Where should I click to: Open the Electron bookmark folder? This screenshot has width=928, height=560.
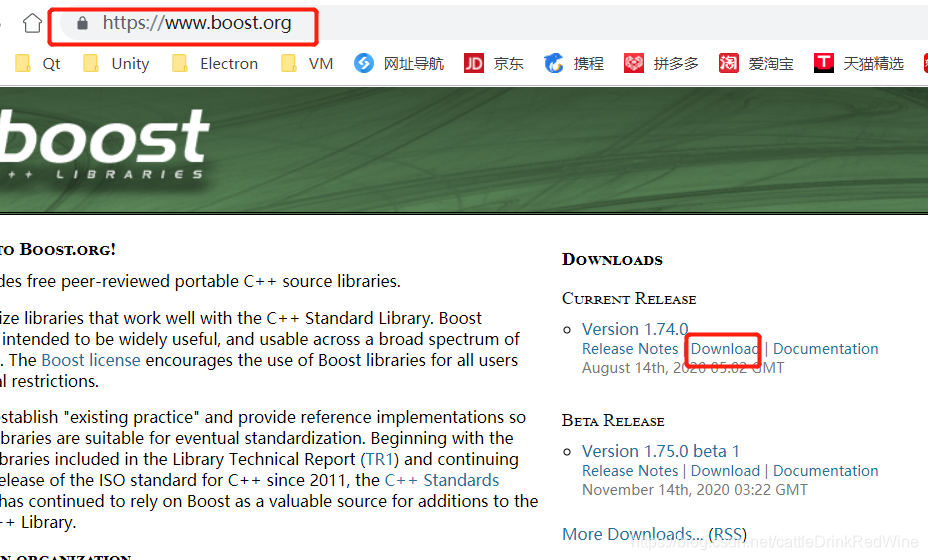(215, 63)
